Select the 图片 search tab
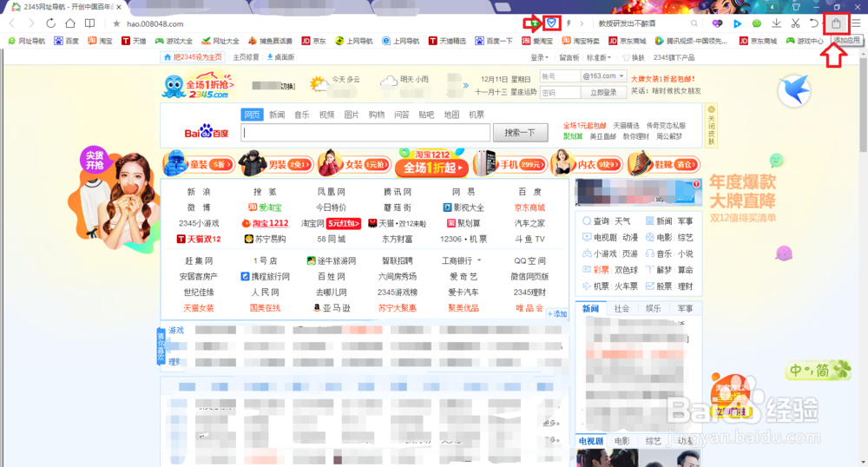Screen dimensions: 868x467 click(352, 115)
